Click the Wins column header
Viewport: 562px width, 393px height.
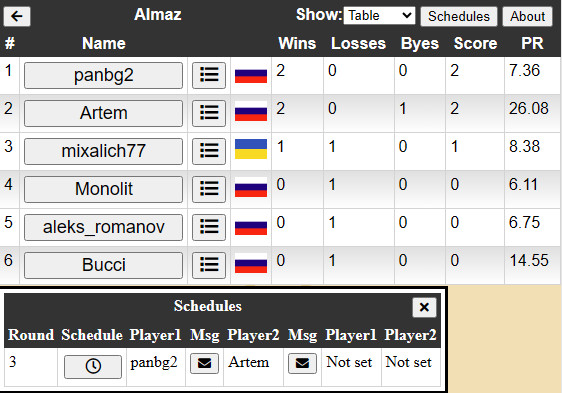click(297, 43)
